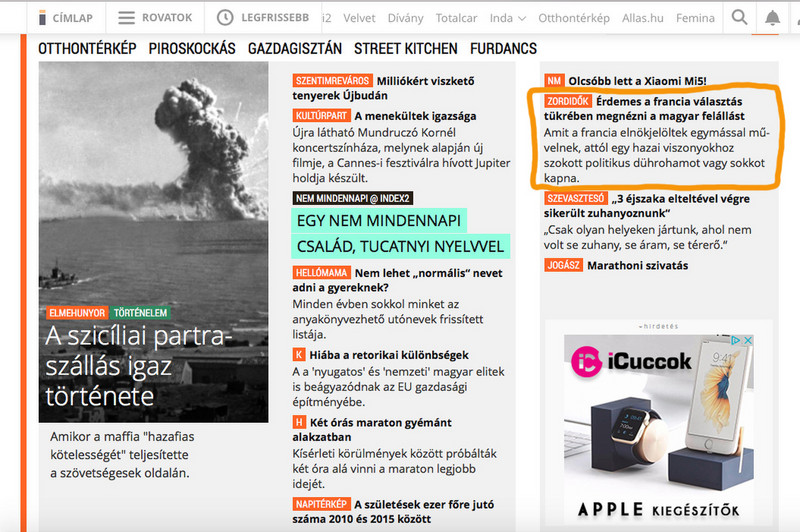Open the Rovatok hamburger menu icon

[126, 18]
